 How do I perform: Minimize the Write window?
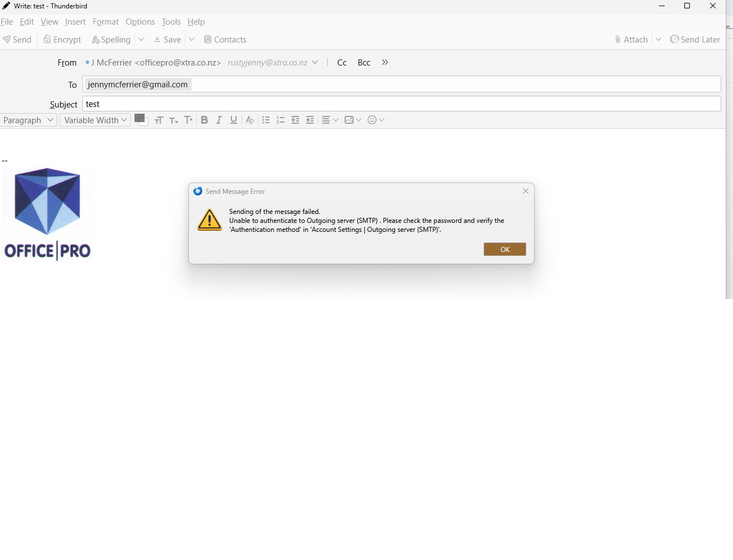[x=662, y=6]
